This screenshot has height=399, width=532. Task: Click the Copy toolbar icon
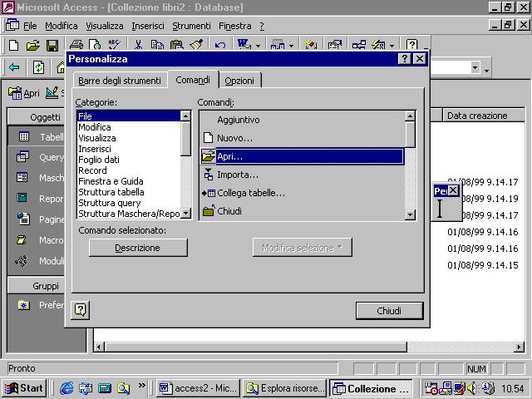point(157,44)
